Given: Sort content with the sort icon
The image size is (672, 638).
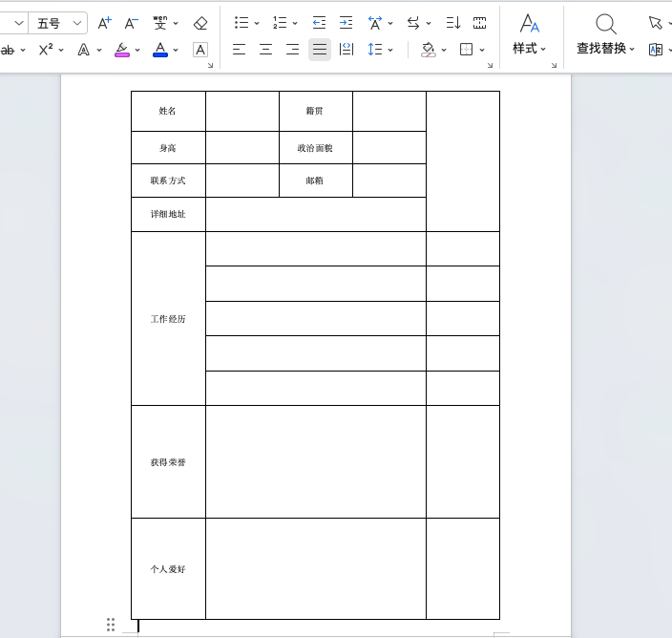Looking at the screenshot, I should tap(453, 23).
